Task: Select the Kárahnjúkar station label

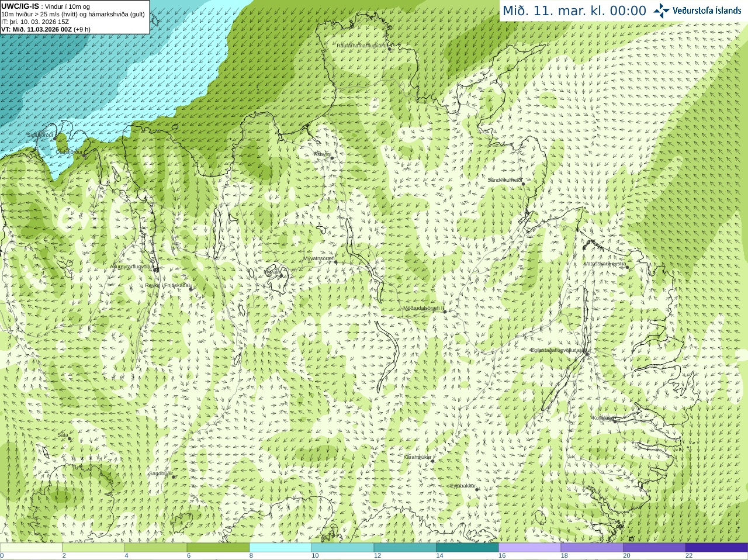Action: tap(417, 457)
